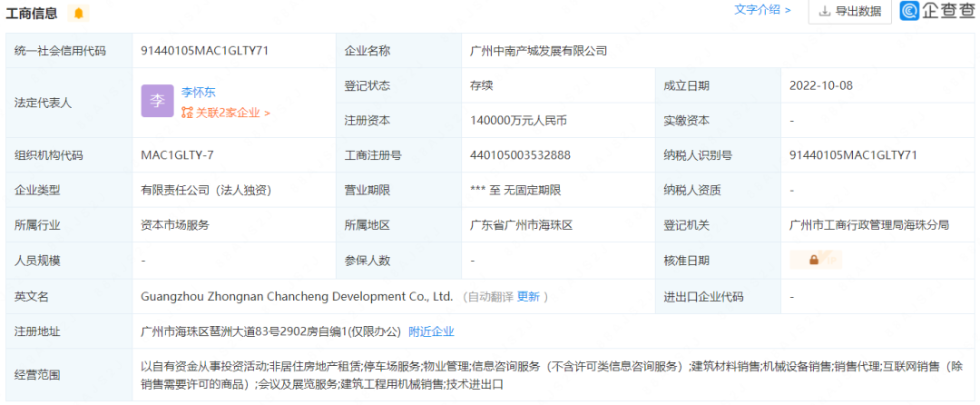Open legal representative 李怀东 profile link
Image resolution: width=980 pixels, height=405 pixels.
[x=198, y=92]
